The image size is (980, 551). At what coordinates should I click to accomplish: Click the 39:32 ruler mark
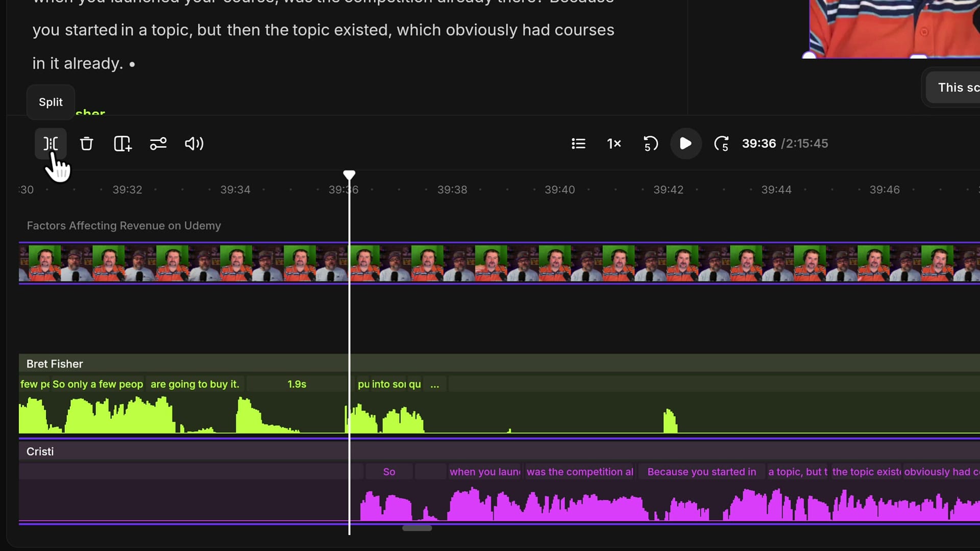click(127, 190)
